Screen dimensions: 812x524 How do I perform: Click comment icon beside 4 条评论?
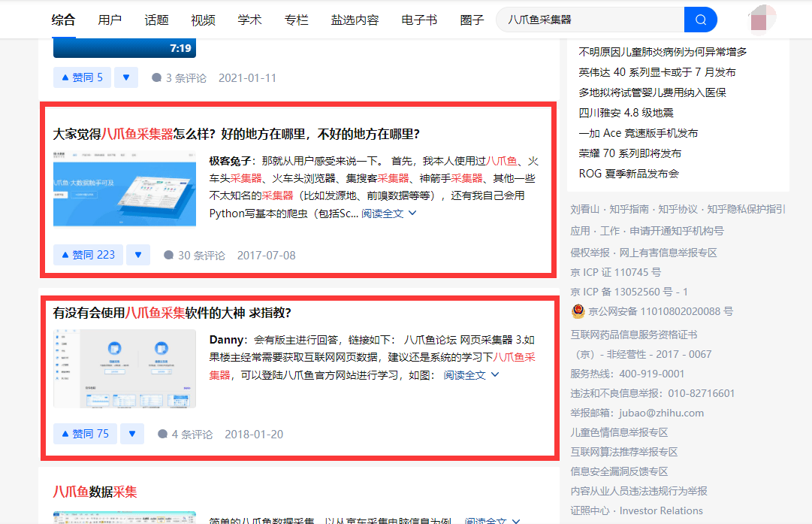(162, 434)
